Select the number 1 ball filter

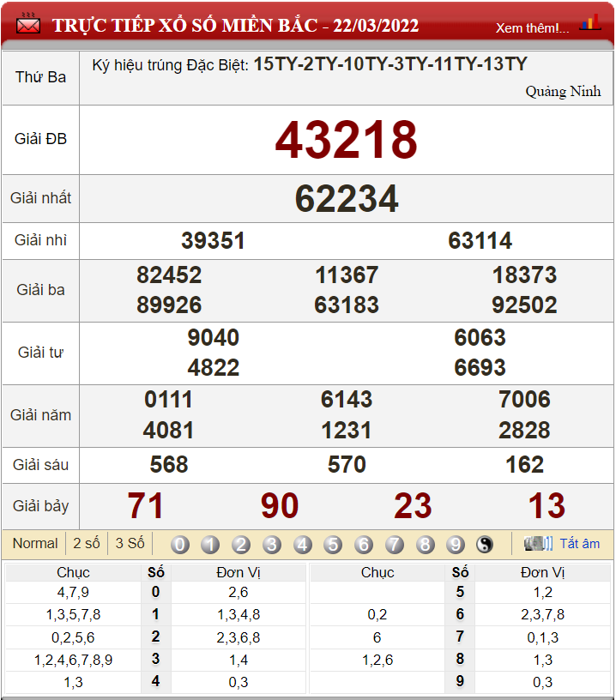click(210, 544)
